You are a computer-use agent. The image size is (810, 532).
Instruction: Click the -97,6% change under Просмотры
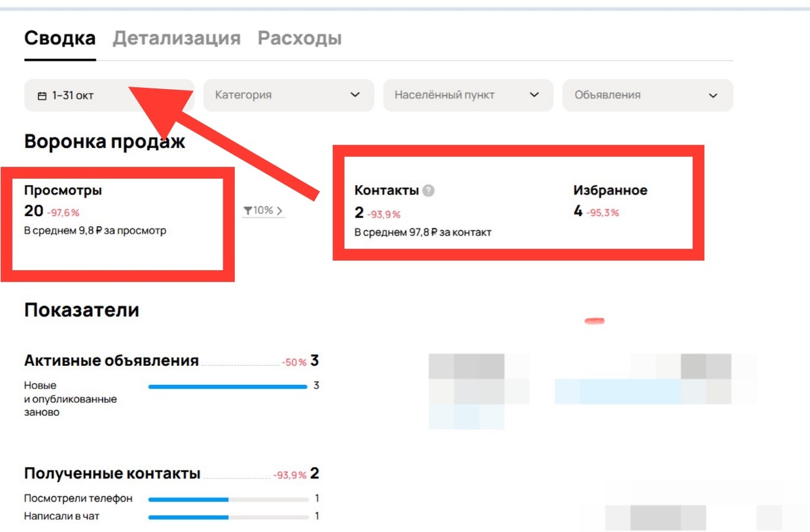[x=63, y=213]
